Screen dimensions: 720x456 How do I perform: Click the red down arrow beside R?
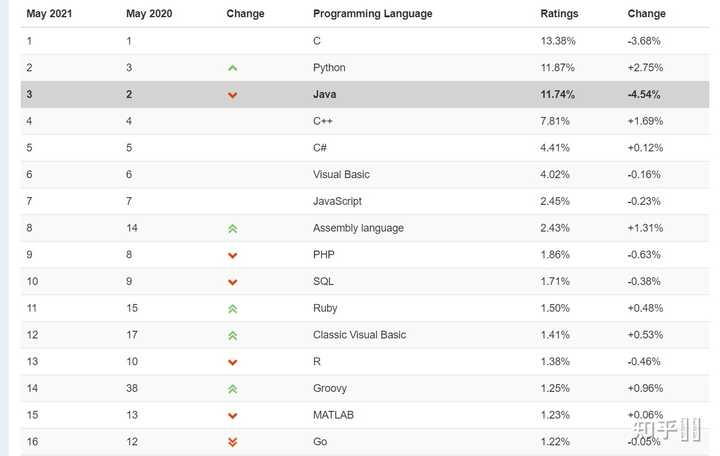(232, 362)
